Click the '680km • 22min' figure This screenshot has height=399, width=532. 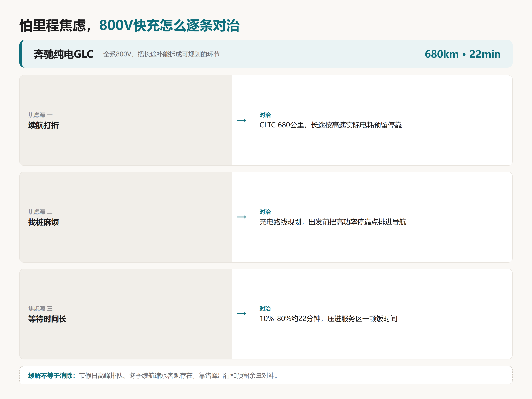pyautogui.click(x=463, y=54)
